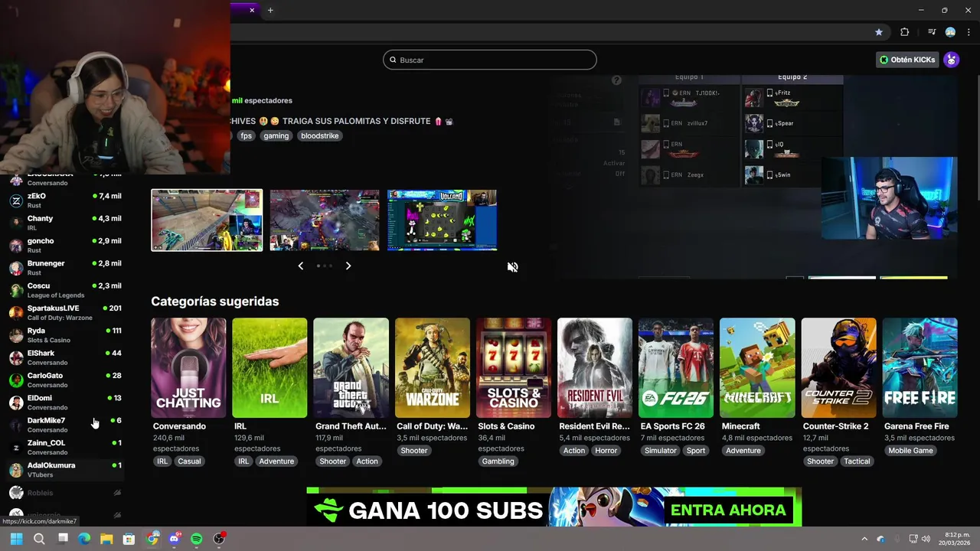The height and width of the screenshot is (551, 980).
Task: Open Chrome media controls icon
Action: (932, 32)
